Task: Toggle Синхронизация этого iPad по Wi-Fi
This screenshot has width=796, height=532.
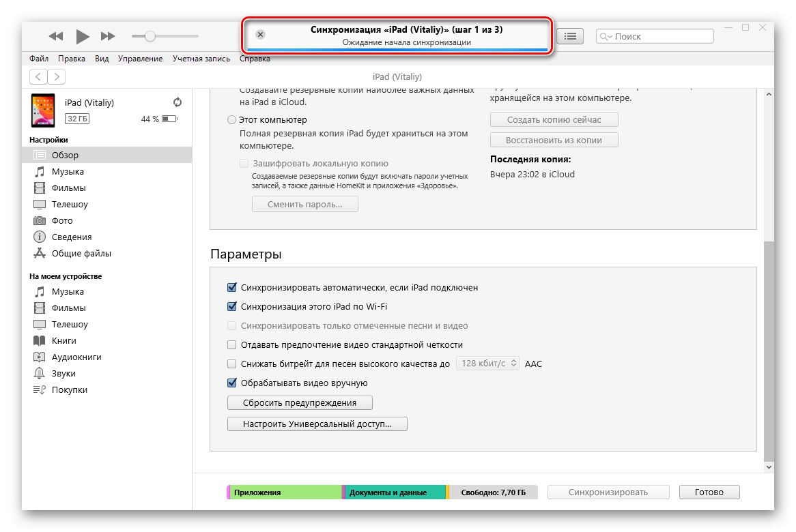Action: point(232,306)
